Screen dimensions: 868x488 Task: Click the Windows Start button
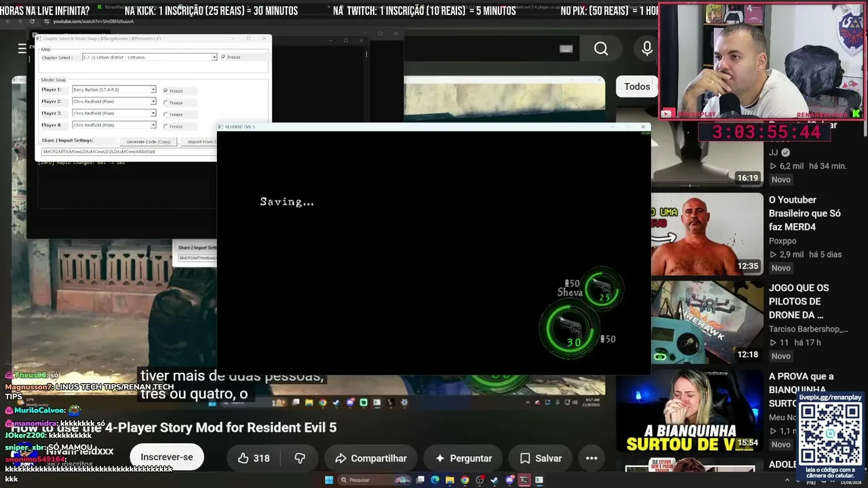(329, 480)
